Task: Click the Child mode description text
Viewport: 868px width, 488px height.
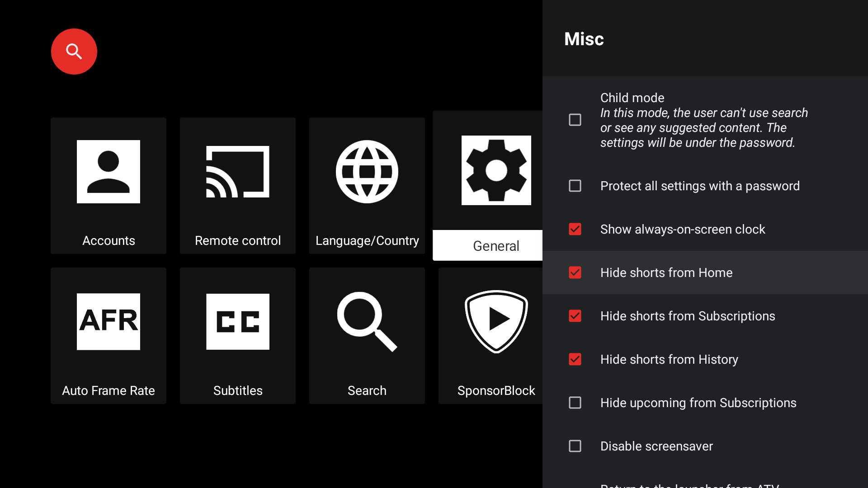Action: coord(703,128)
